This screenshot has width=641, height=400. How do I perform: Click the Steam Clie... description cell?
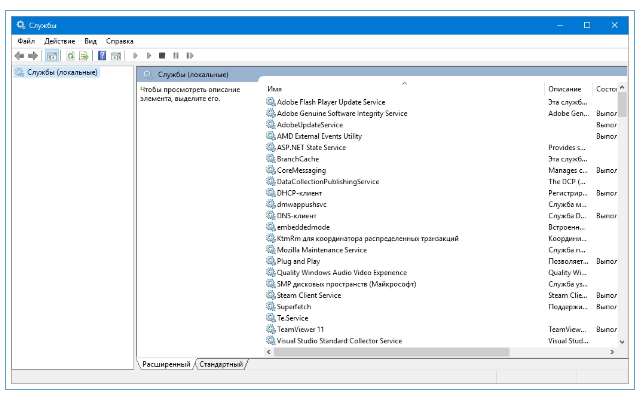567,295
